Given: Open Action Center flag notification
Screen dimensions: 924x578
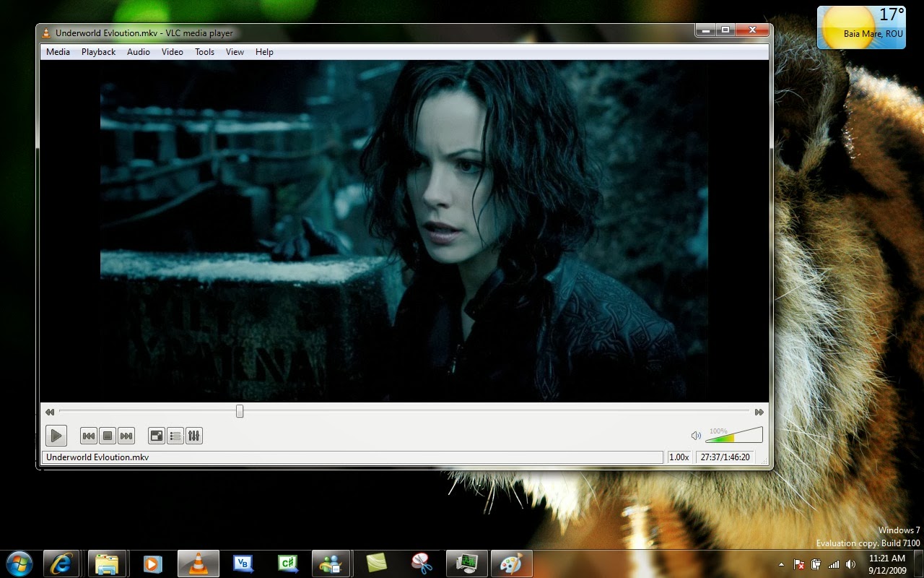Looking at the screenshot, I should pos(799,564).
